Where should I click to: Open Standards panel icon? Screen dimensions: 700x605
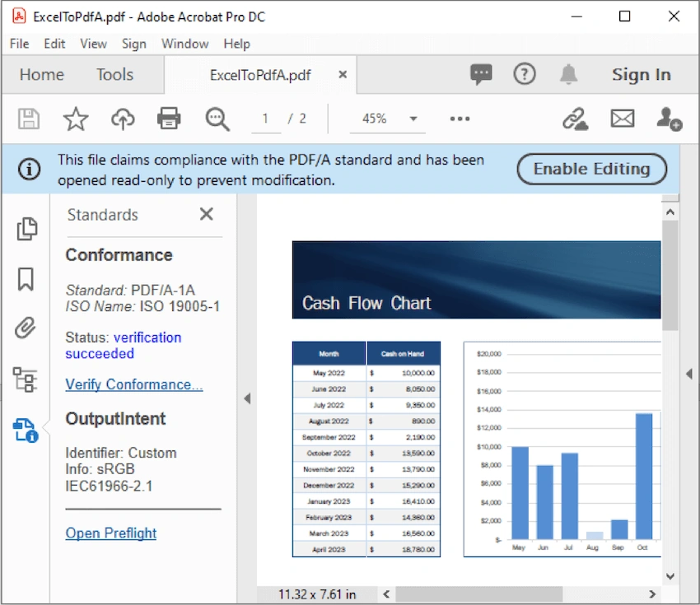[26, 430]
